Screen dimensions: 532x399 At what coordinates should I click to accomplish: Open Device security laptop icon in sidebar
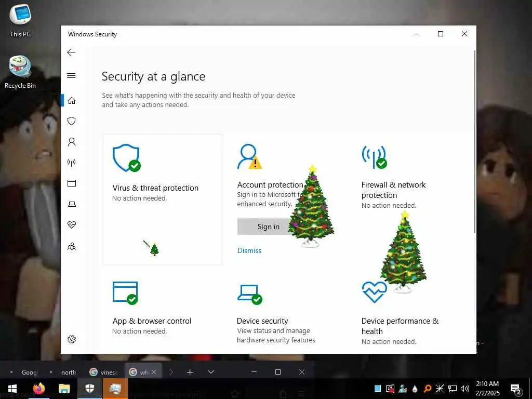[x=72, y=204]
